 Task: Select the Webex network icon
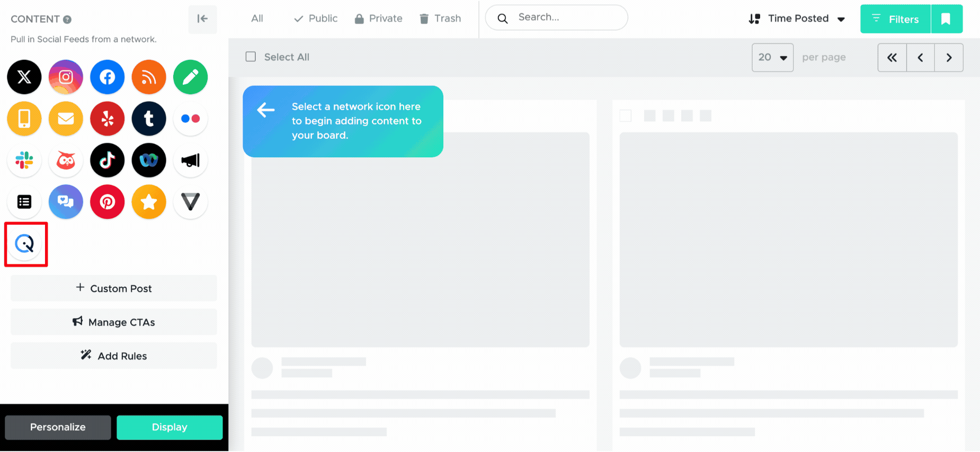[149, 160]
